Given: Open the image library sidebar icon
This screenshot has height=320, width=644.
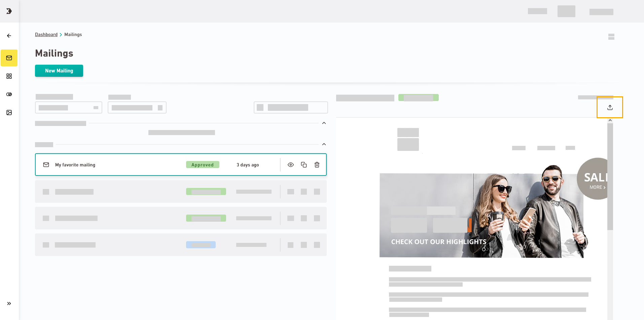Looking at the screenshot, I should pyautogui.click(x=9, y=113).
